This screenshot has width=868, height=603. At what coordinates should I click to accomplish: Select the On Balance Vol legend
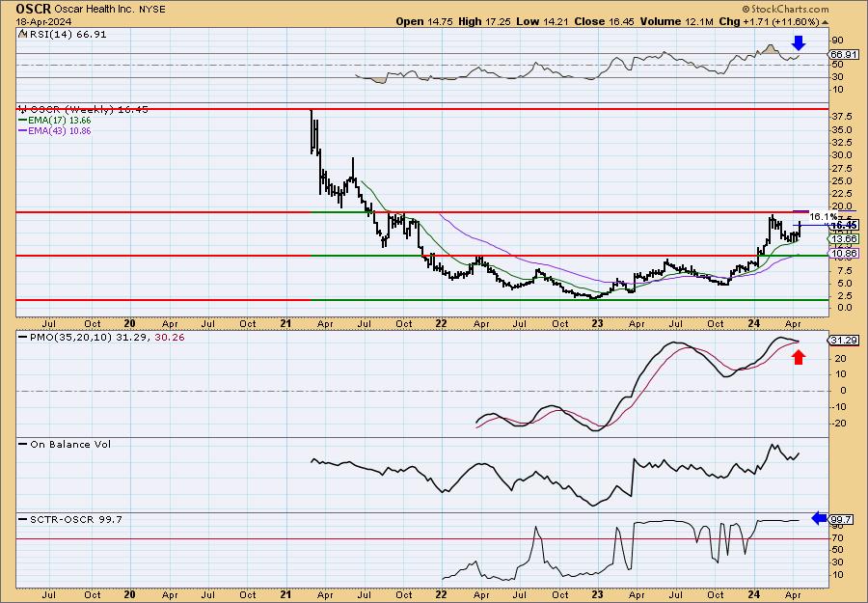click(65, 444)
